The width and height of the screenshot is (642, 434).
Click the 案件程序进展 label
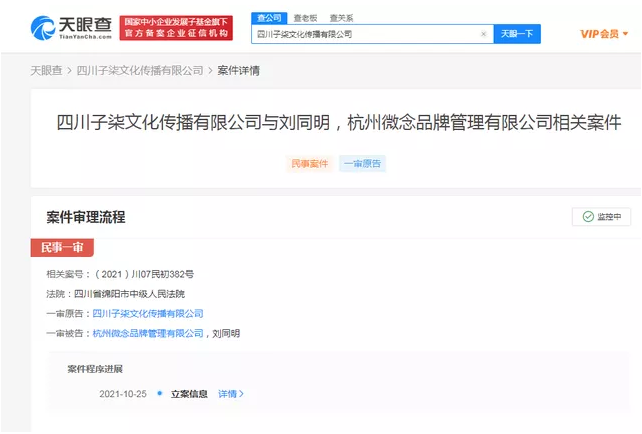[x=95, y=369]
